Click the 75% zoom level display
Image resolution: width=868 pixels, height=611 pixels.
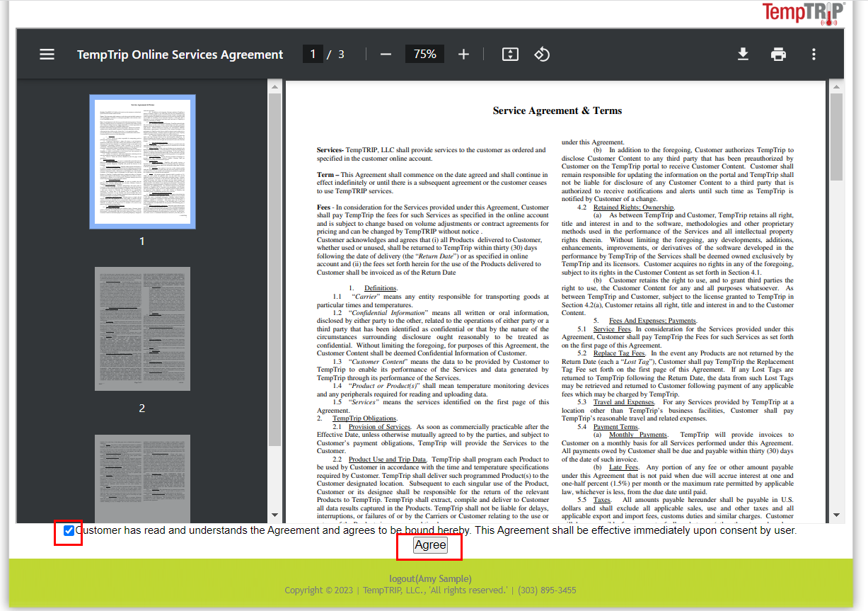[x=424, y=54]
